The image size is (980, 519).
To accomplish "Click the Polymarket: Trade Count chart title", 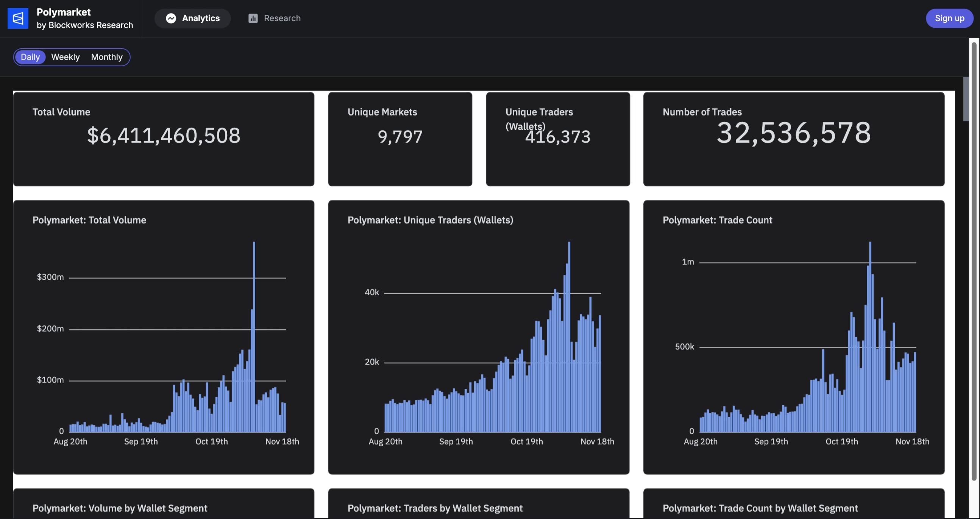I will (x=717, y=220).
